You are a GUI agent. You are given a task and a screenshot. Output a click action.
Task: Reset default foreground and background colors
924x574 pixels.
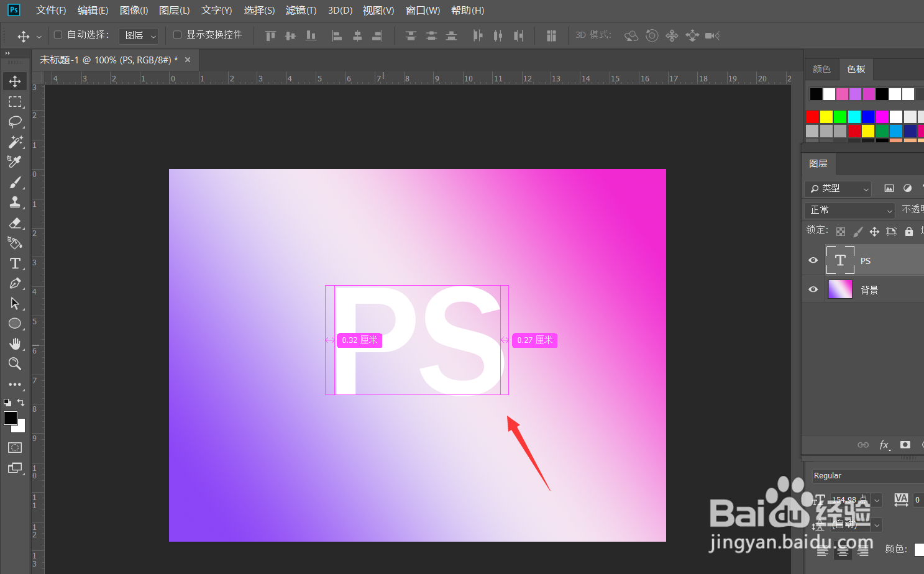(x=7, y=403)
